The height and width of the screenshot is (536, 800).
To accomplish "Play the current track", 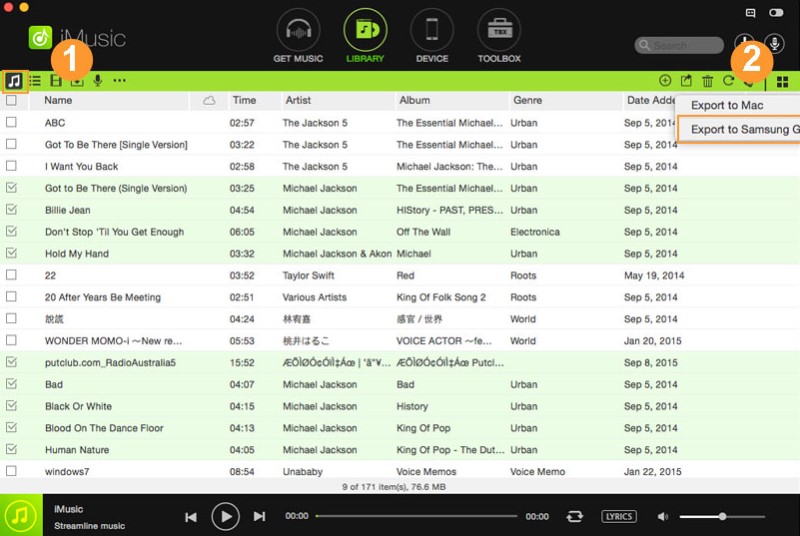I will coord(226,517).
